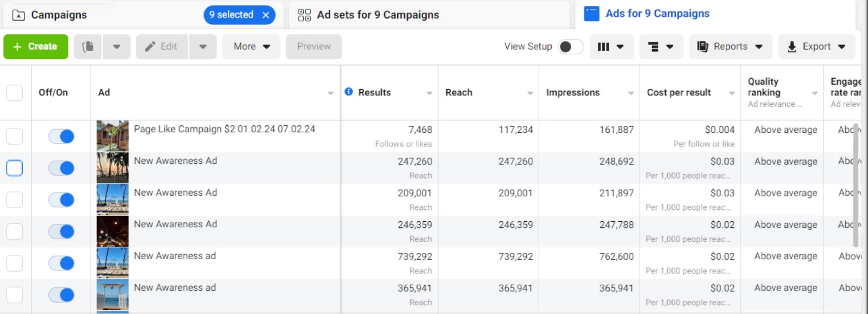Turn off the Page Like Campaign ad
The image size is (868, 314).
61,136
